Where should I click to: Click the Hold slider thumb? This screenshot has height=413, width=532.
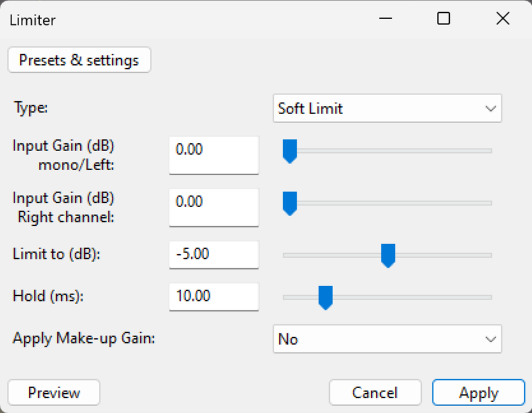pos(326,297)
